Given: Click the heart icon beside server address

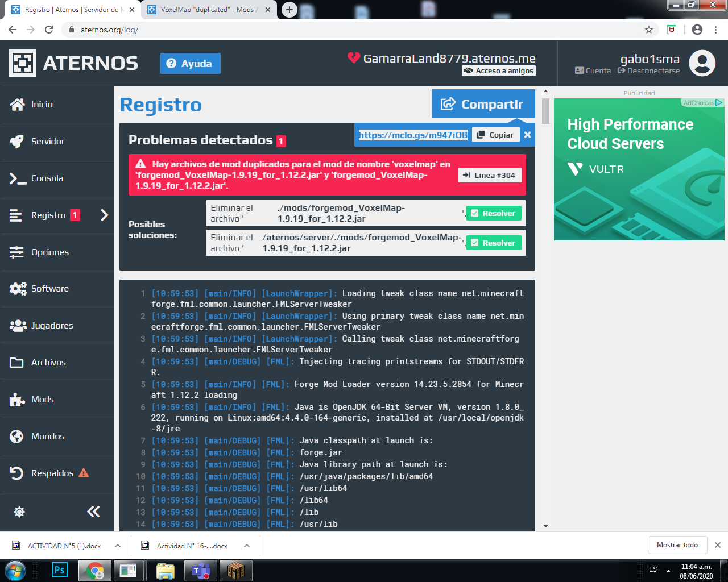Looking at the screenshot, I should coord(354,57).
